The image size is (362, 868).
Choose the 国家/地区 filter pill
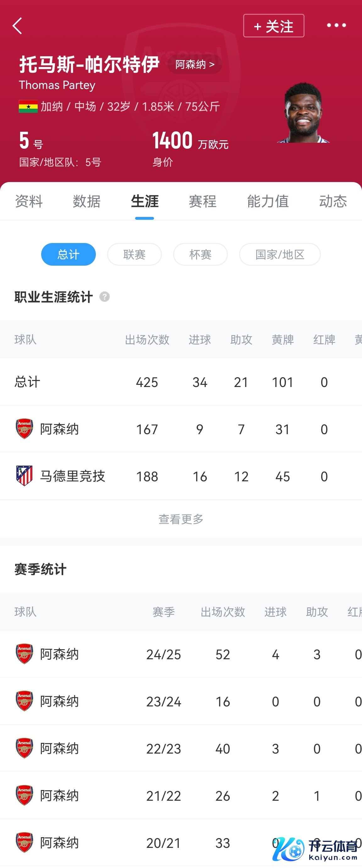(279, 254)
